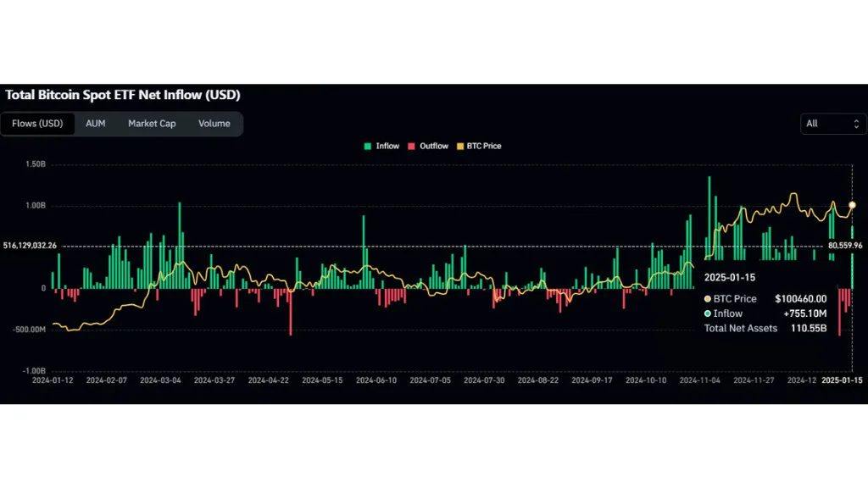Click the yellow BTC Price legend swatch
The width and height of the screenshot is (868, 488).
tap(461, 146)
